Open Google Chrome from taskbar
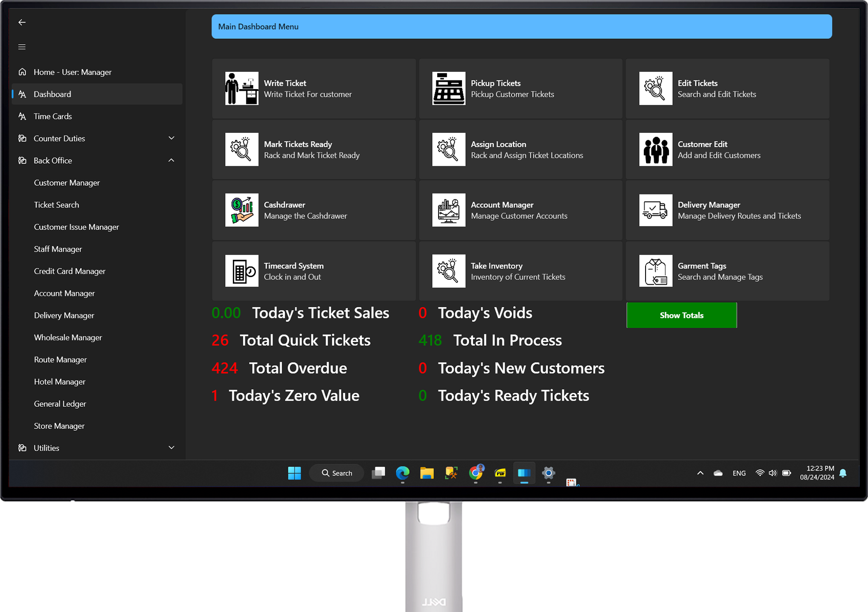 pyautogui.click(x=476, y=473)
